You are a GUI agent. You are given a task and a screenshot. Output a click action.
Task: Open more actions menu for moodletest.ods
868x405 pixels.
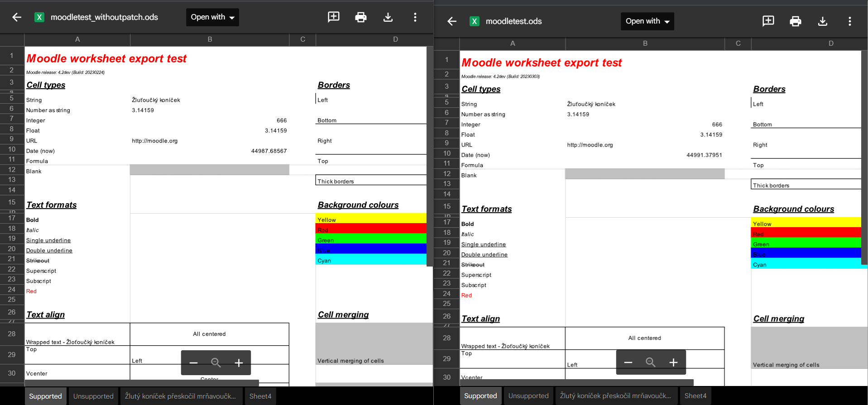pos(850,21)
